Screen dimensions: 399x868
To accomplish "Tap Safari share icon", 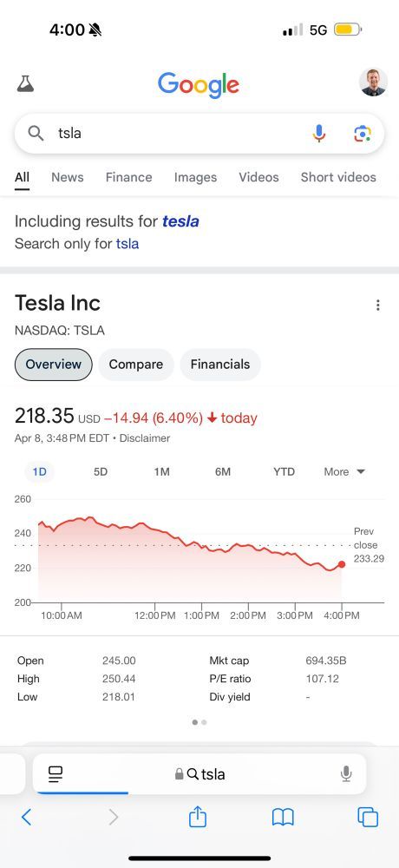I will pyautogui.click(x=198, y=817).
